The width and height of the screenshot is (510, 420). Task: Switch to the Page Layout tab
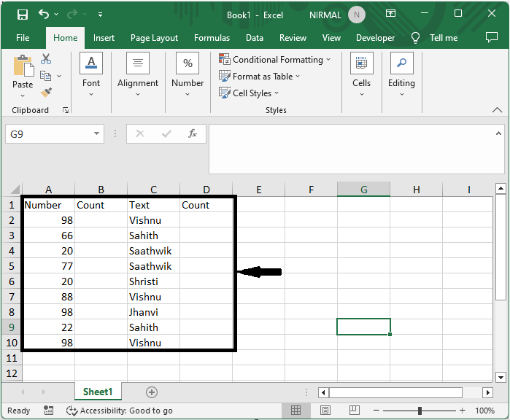[x=154, y=38]
